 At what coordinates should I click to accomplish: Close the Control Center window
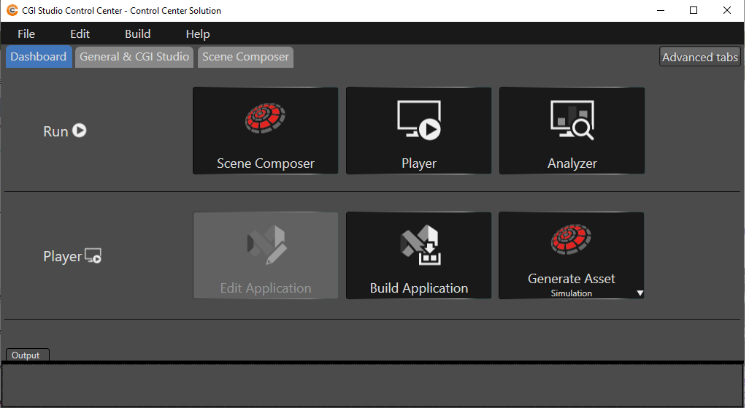[x=727, y=10]
